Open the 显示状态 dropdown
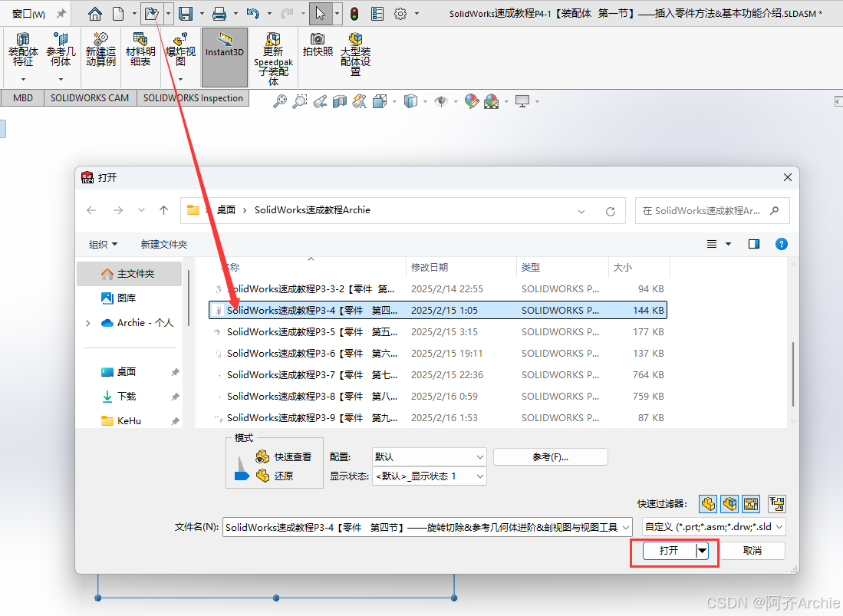 click(x=429, y=476)
